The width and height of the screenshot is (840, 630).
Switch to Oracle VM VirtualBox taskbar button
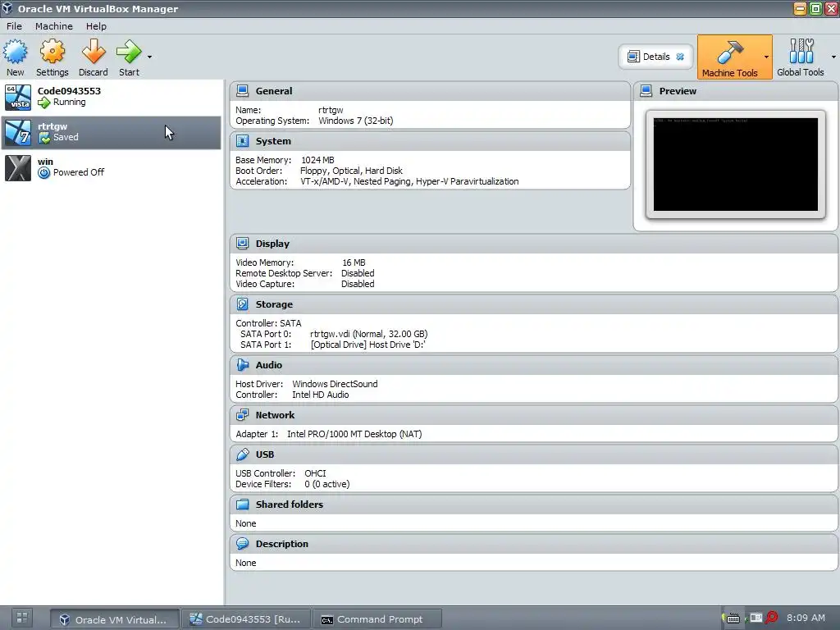click(115, 619)
